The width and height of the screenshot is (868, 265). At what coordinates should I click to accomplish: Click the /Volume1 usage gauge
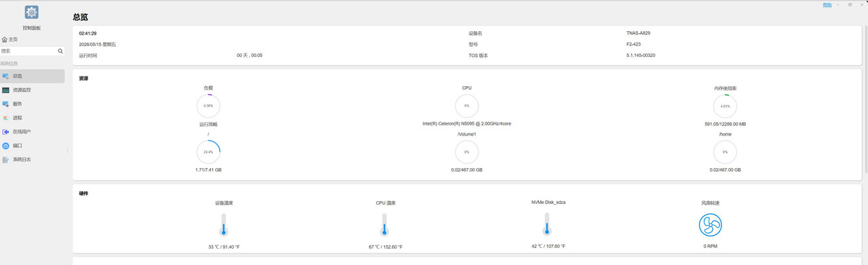pos(467,152)
